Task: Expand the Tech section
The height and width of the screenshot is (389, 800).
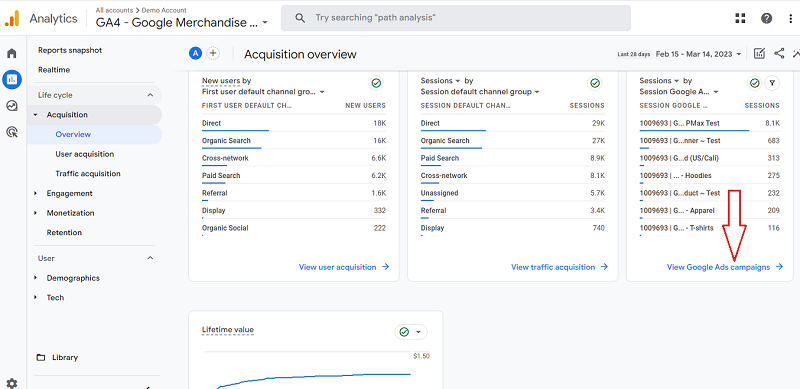Action: tap(35, 298)
